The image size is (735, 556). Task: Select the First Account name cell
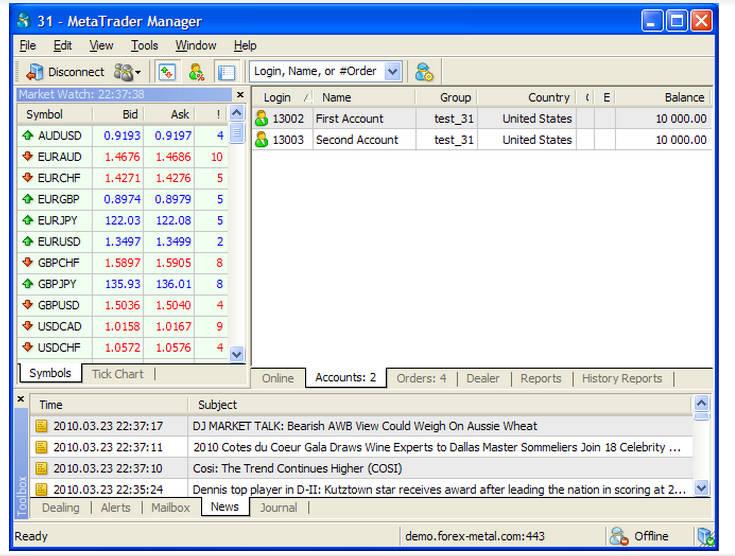point(364,119)
